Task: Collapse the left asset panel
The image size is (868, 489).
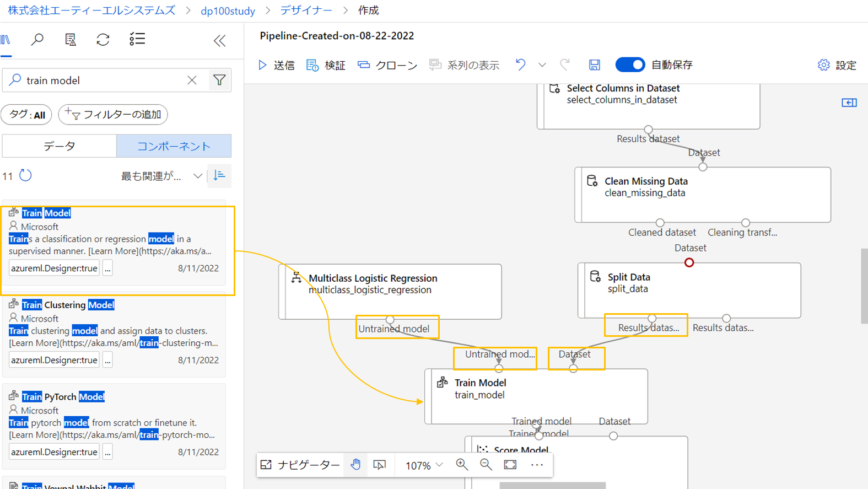Action: [x=220, y=41]
